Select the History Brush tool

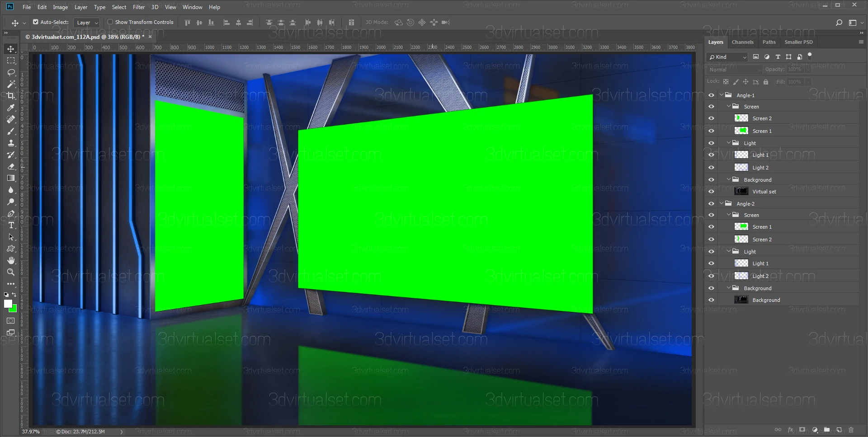pos(11,155)
